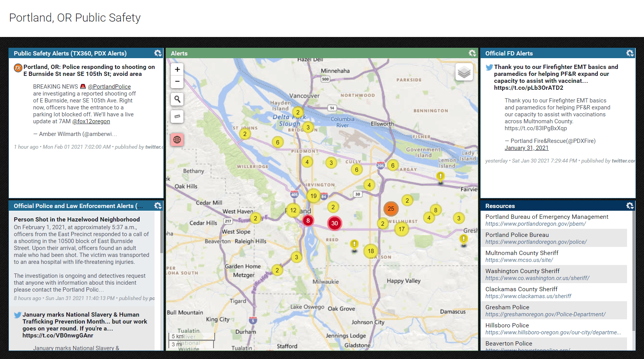Viewport: 644px width, 359px height.
Task: Open settings gear of Resources panel
Action: 630,206
